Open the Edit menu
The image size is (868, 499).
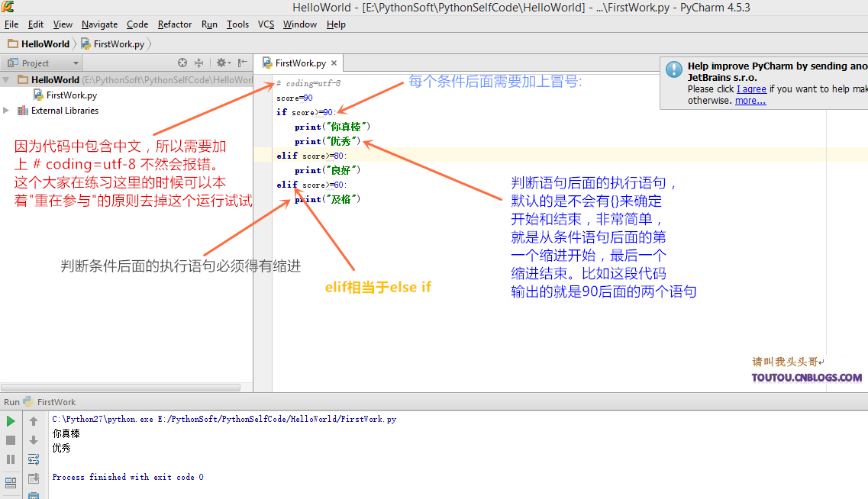click(35, 24)
